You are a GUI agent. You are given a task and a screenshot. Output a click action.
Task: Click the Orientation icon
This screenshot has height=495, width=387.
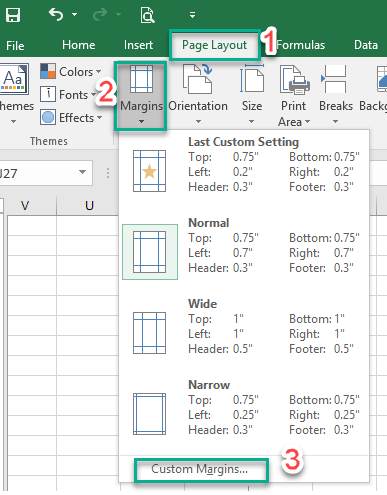(x=198, y=79)
